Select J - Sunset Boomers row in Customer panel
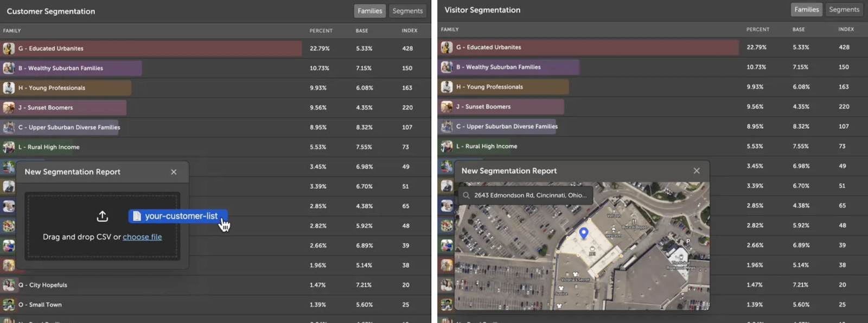This screenshot has width=868, height=323. [215, 107]
